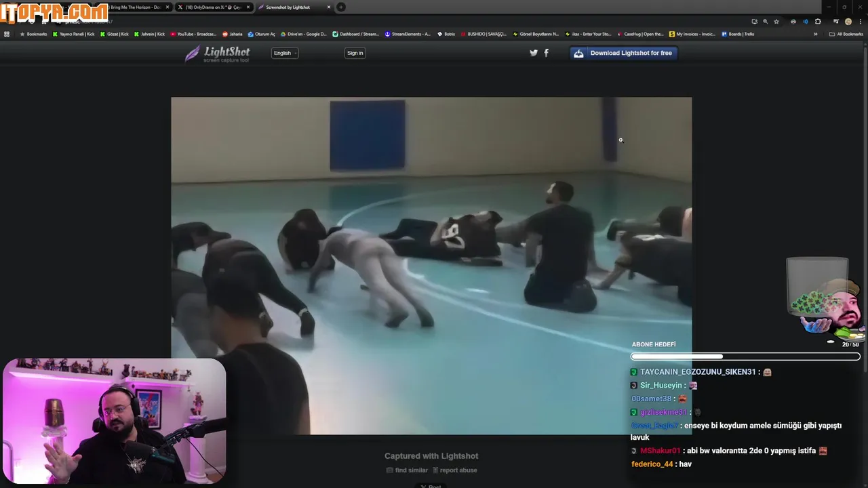Close the Screenshot by Lightshot tab
This screenshot has height=488, width=868.
coord(329,7)
